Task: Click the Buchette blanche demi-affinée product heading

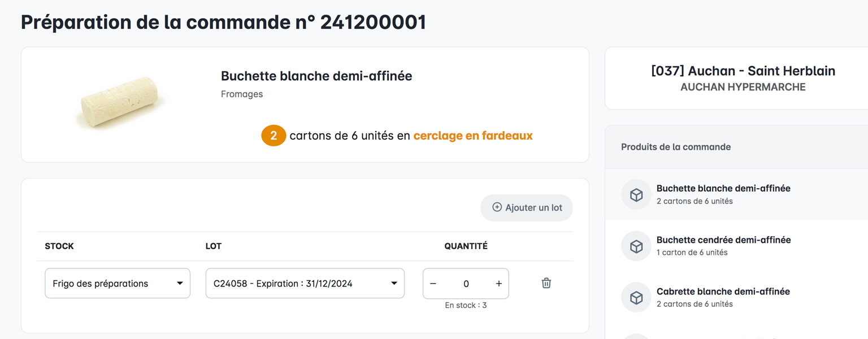Action: [x=316, y=76]
